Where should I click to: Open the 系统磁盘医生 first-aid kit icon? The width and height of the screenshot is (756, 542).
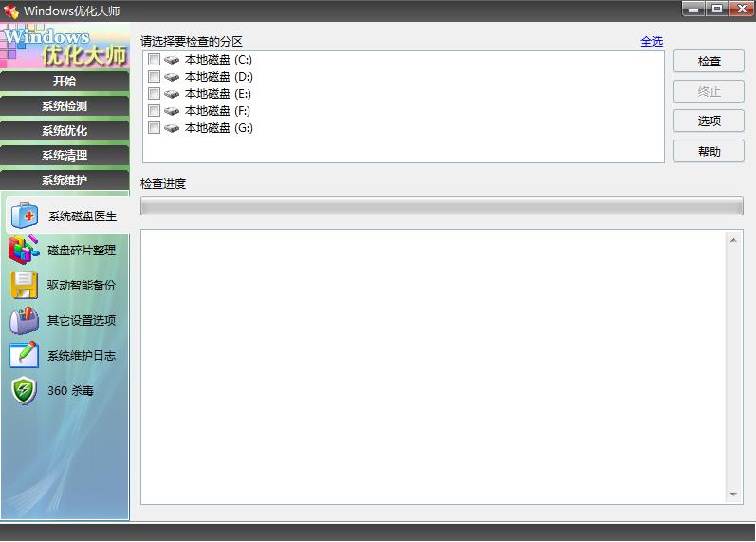tap(24, 215)
